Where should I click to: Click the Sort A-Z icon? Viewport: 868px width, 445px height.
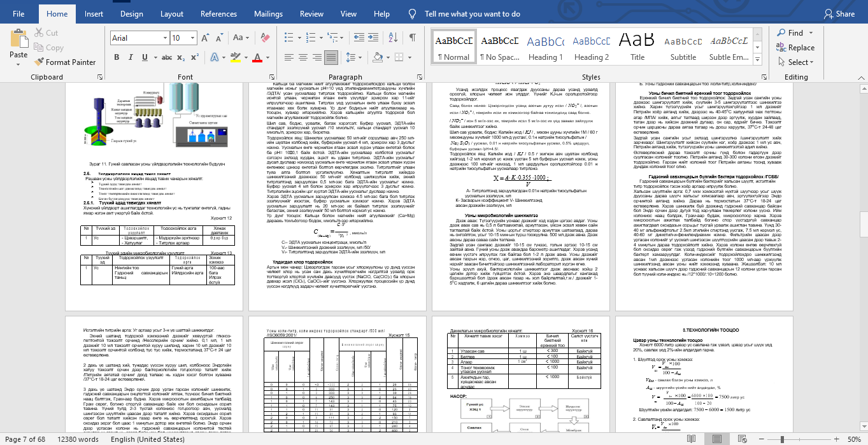(395, 38)
